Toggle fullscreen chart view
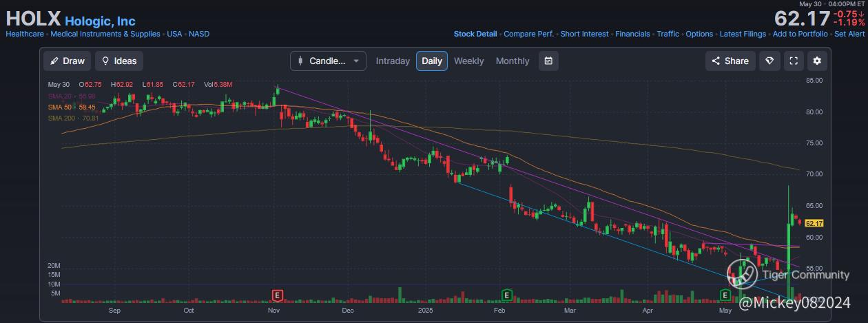The height and width of the screenshot is (323, 868). (x=794, y=61)
